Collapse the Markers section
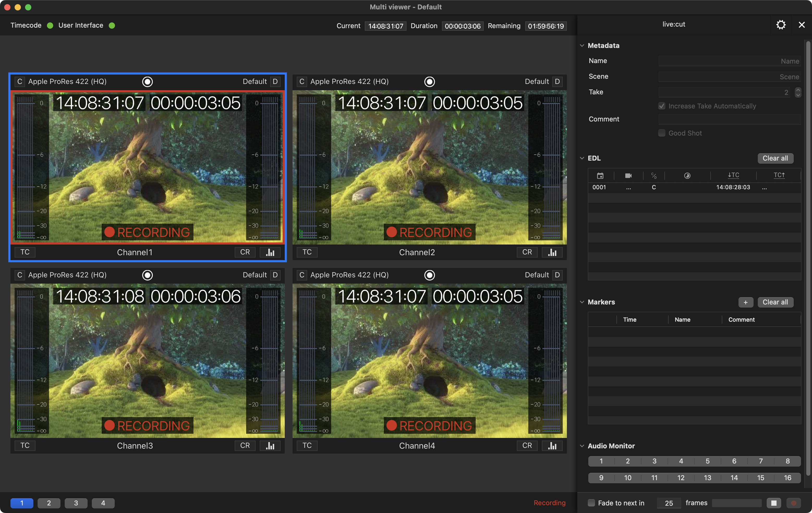 (x=582, y=302)
